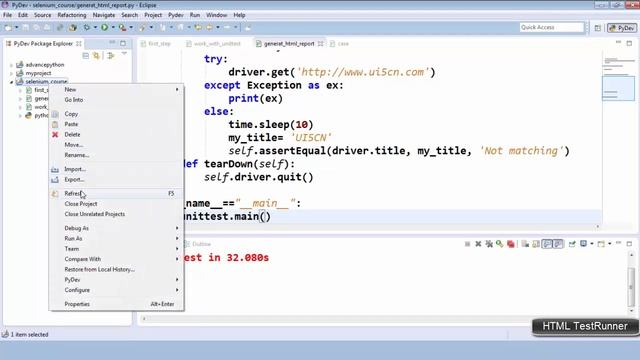Choose Restore from Local History...
Viewport: 640px width, 360px height.
[116, 269]
